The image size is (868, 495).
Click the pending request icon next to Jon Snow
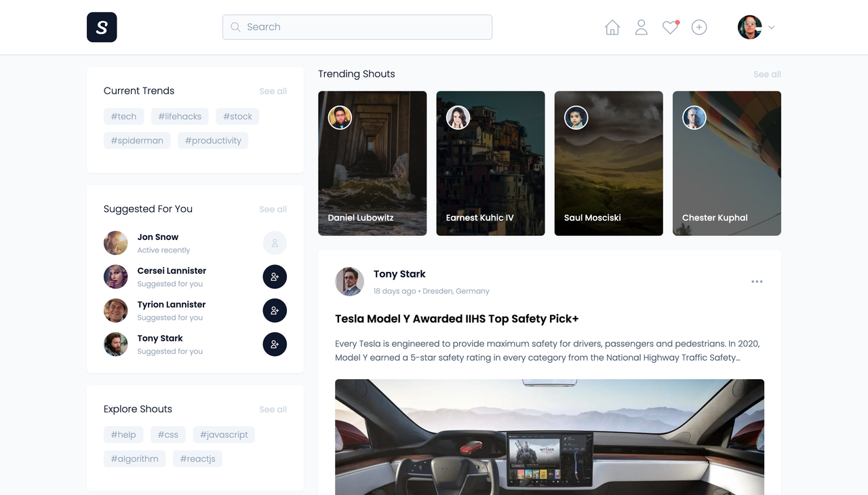[275, 243]
